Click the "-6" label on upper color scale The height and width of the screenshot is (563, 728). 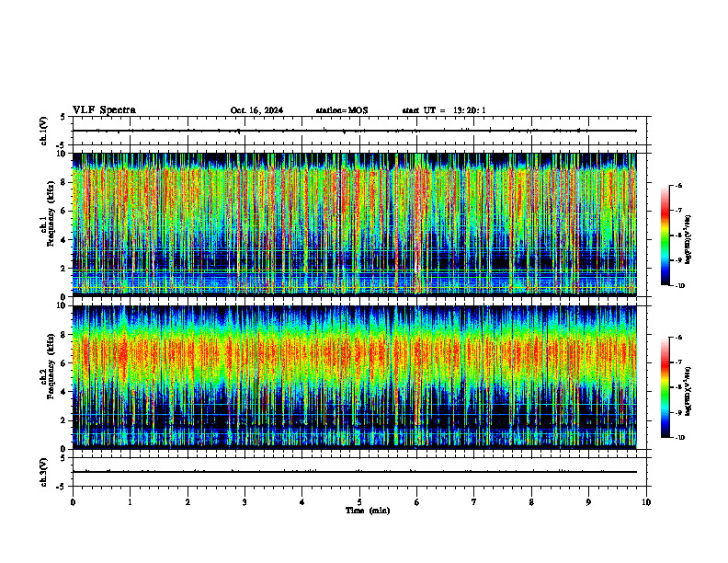[678, 185]
